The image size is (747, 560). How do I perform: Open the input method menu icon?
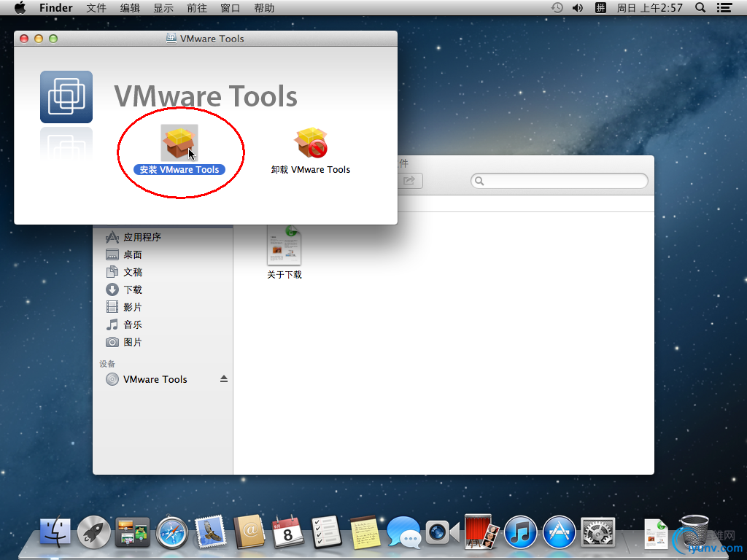pyautogui.click(x=600, y=7)
